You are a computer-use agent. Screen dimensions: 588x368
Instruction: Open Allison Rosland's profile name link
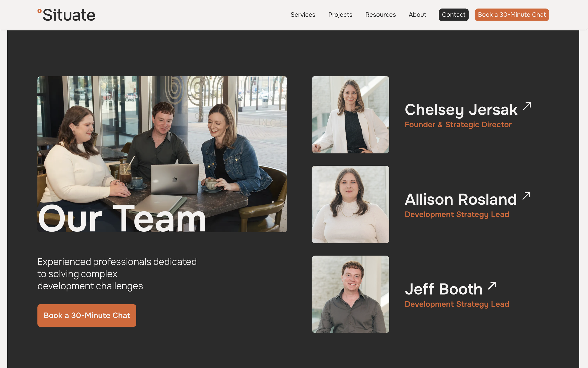tap(461, 200)
